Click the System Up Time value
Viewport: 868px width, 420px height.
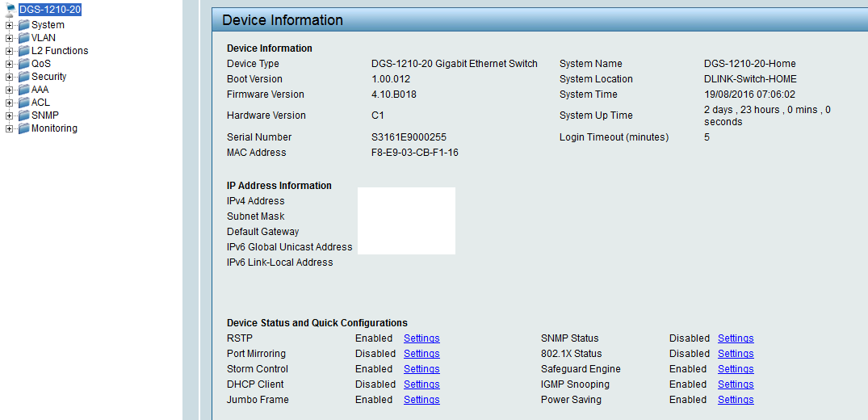click(767, 115)
